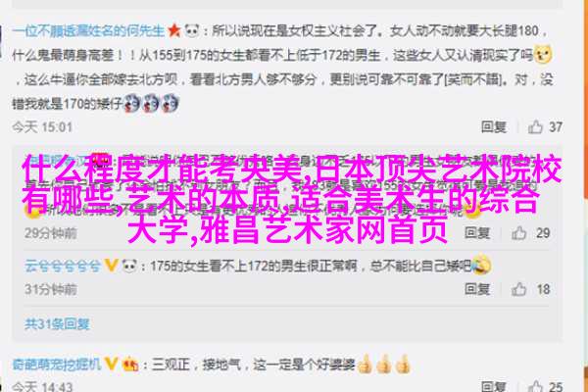Viewport: 588px width, 392px height.
Task: Reply to the comment posted 今天 14:43
Action: (494, 386)
